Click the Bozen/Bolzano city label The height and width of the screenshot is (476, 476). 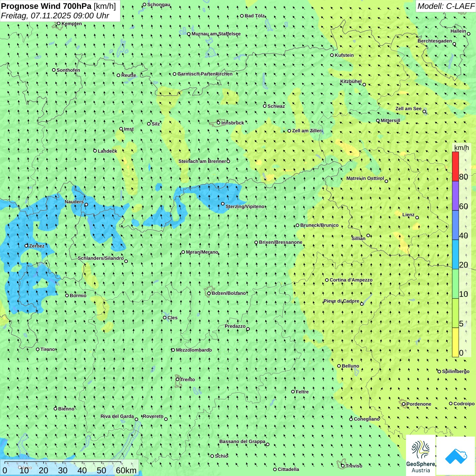pos(228,293)
